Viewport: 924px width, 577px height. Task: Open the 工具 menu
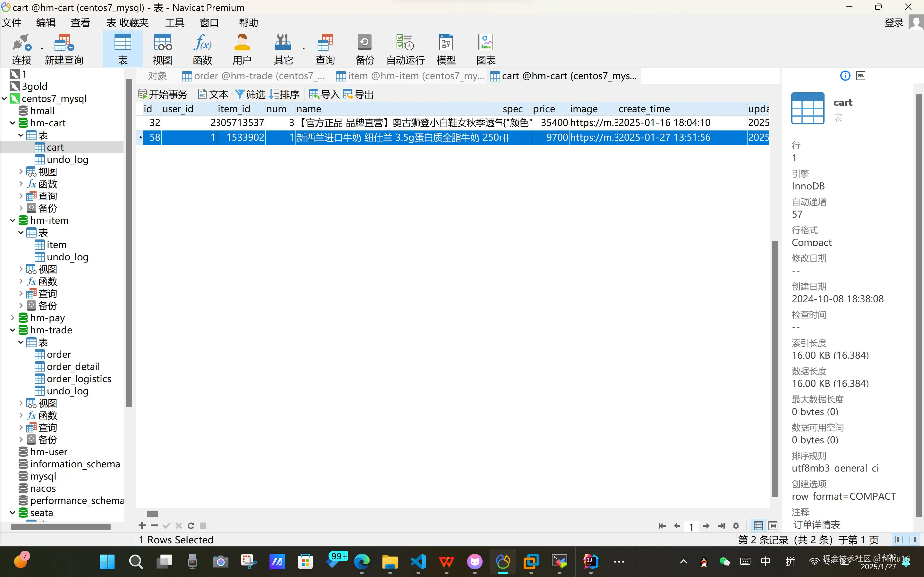175,23
